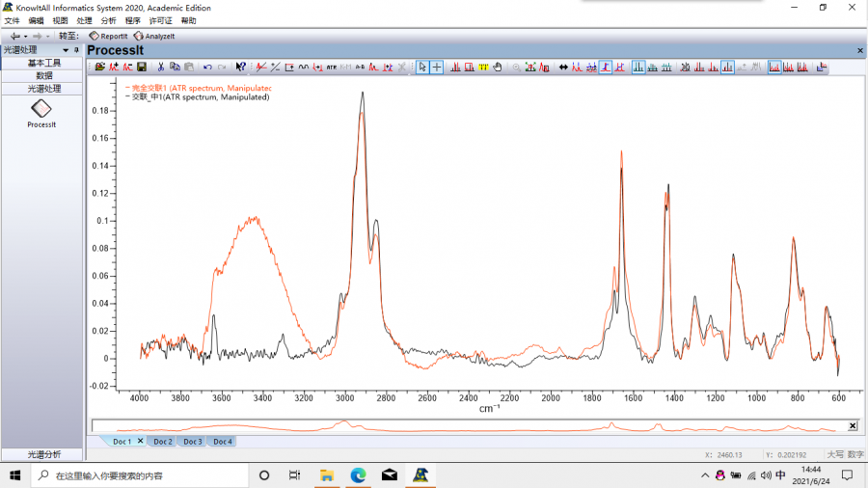The image size is (868, 488).
Task: Open the 分析 menu
Action: coord(108,20)
